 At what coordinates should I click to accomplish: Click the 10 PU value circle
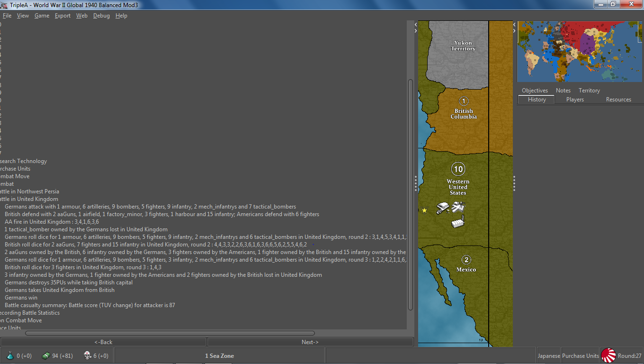[458, 169]
